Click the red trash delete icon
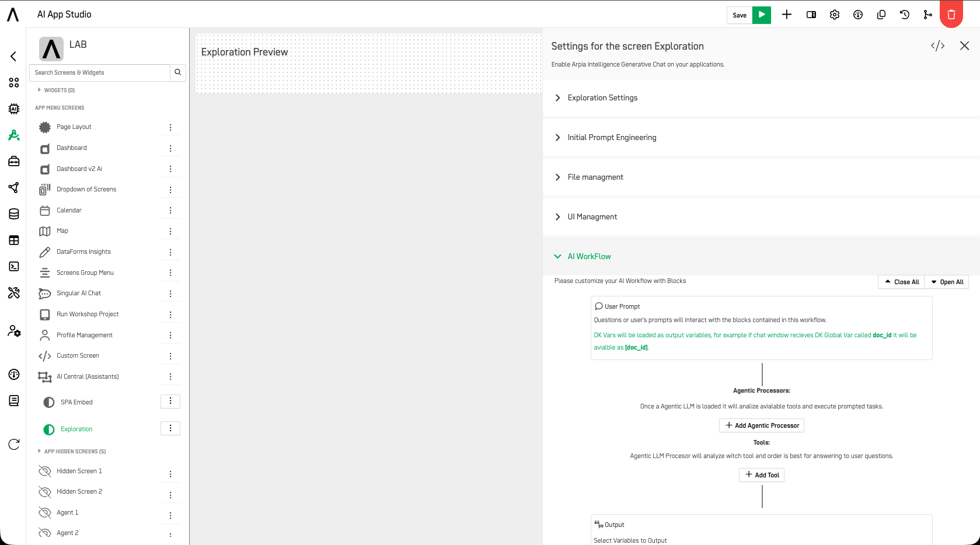 pos(951,15)
